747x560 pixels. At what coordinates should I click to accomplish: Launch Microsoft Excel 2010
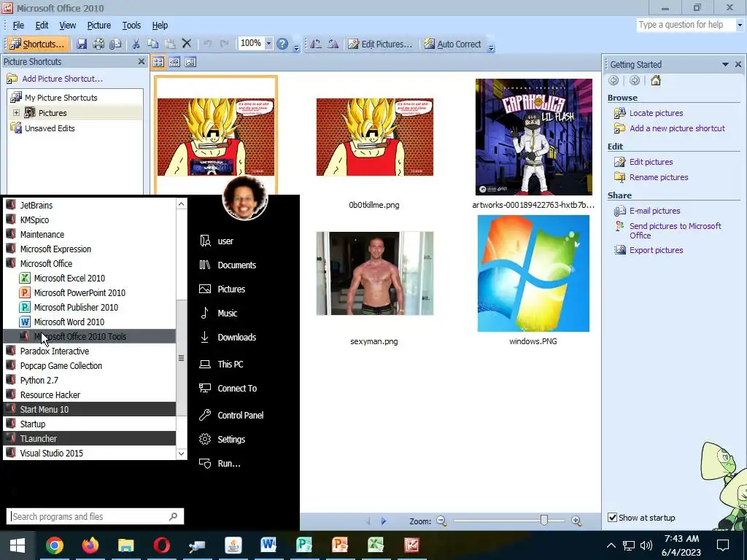coord(69,278)
